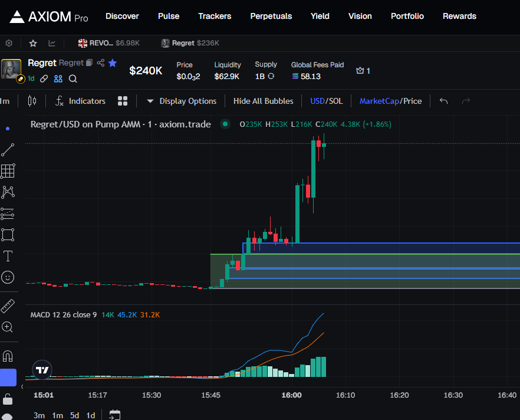Open the Discover tab
Viewport: 520px width, 420px height.
pos(122,17)
